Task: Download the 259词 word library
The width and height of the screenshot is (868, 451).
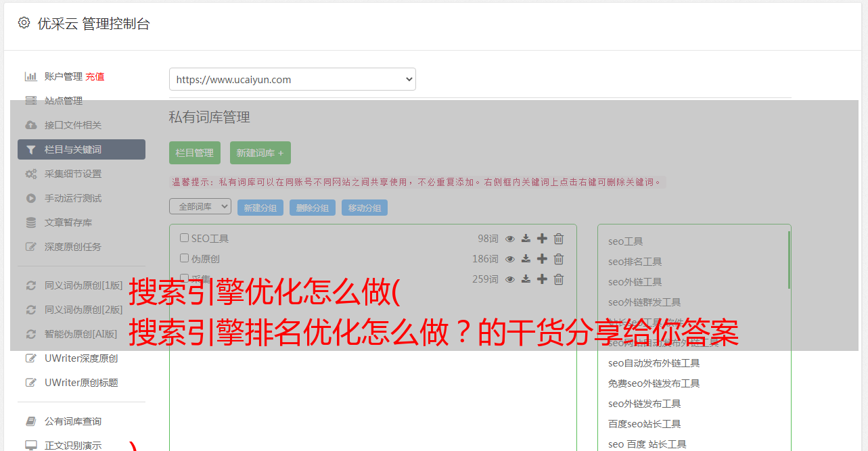Action: pyautogui.click(x=526, y=279)
